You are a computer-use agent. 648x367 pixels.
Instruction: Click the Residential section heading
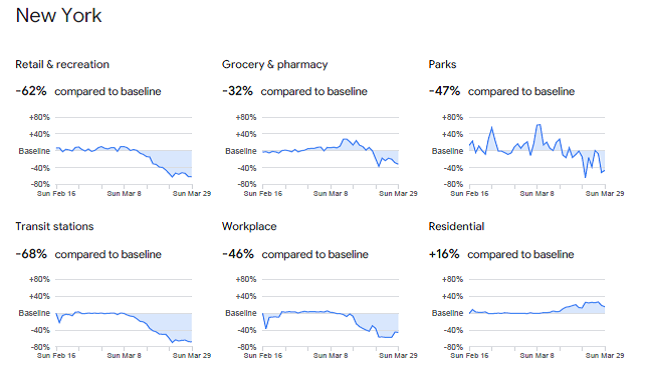coord(456,226)
